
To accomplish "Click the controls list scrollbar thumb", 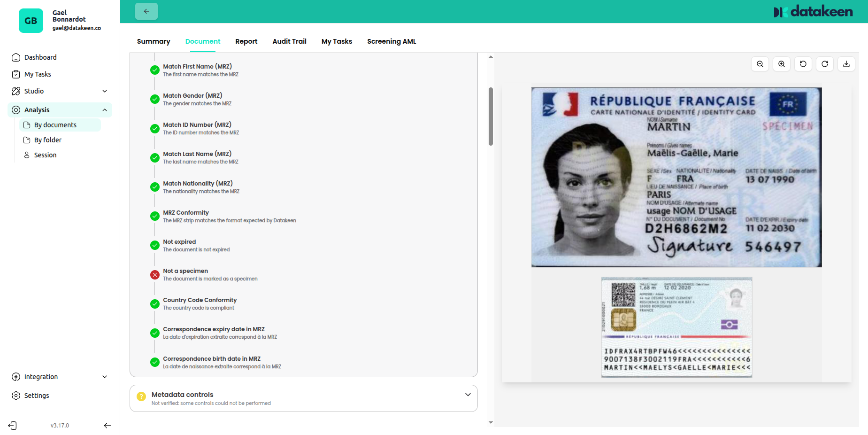I will pos(491,117).
